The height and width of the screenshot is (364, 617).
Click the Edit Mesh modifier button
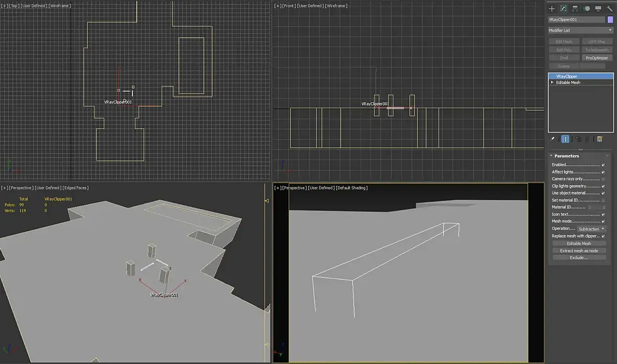point(564,41)
